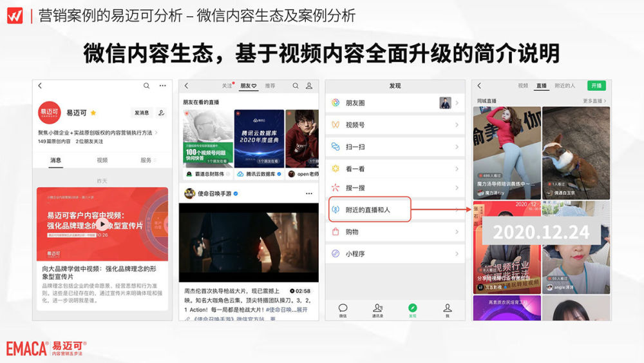Select 附近的人 tab
The width and height of the screenshot is (644, 363).
point(565,86)
